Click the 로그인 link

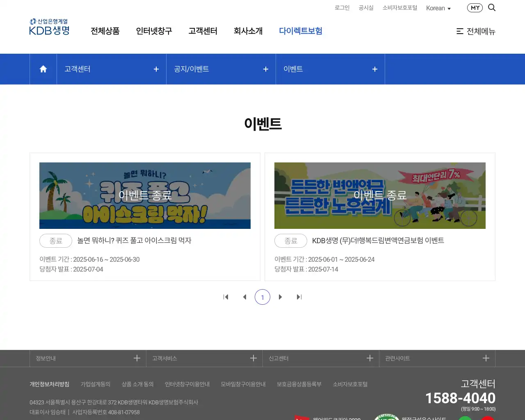coord(342,7)
